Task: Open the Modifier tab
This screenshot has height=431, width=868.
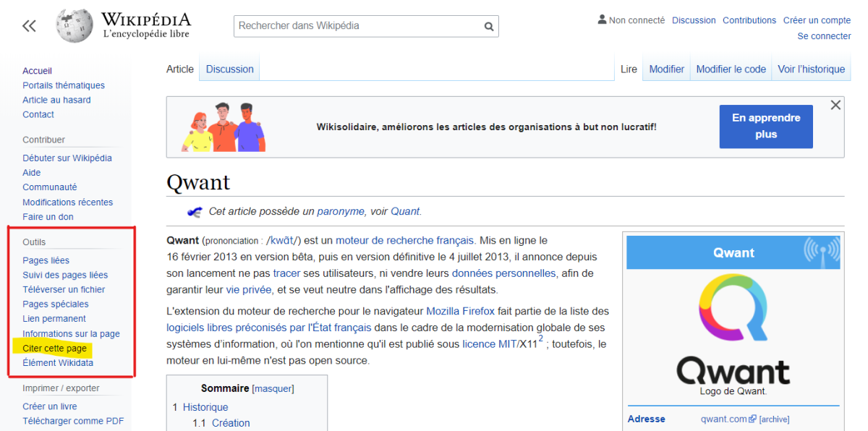Action: (x=667, y=69)
